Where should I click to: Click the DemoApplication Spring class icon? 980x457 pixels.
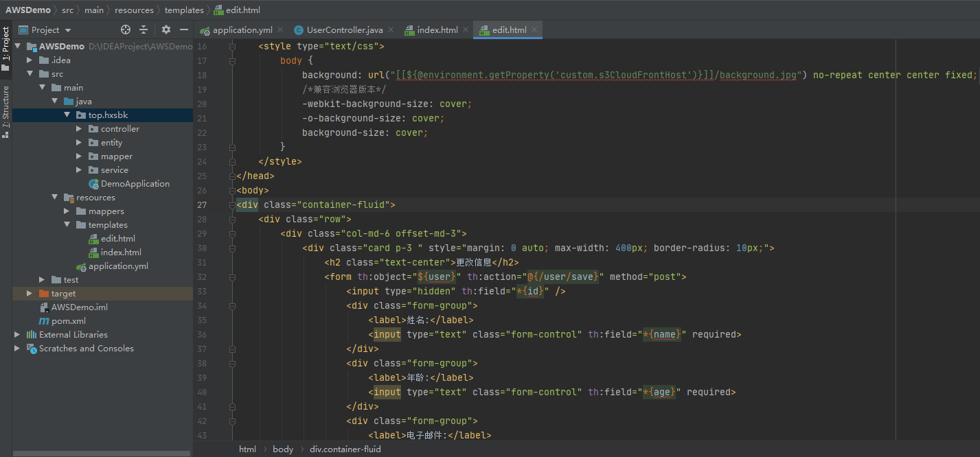click(94, 184)
